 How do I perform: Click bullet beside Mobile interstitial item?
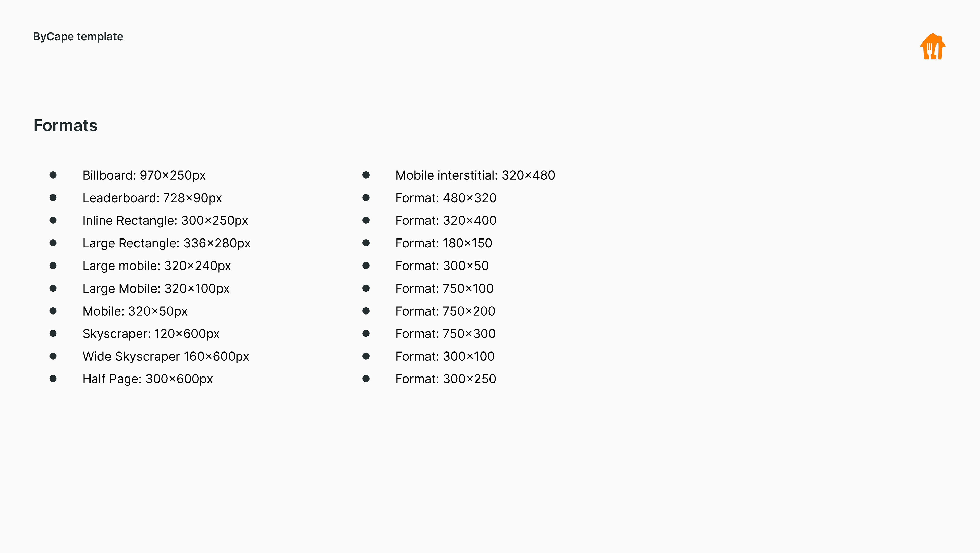[x=366, y=175]
